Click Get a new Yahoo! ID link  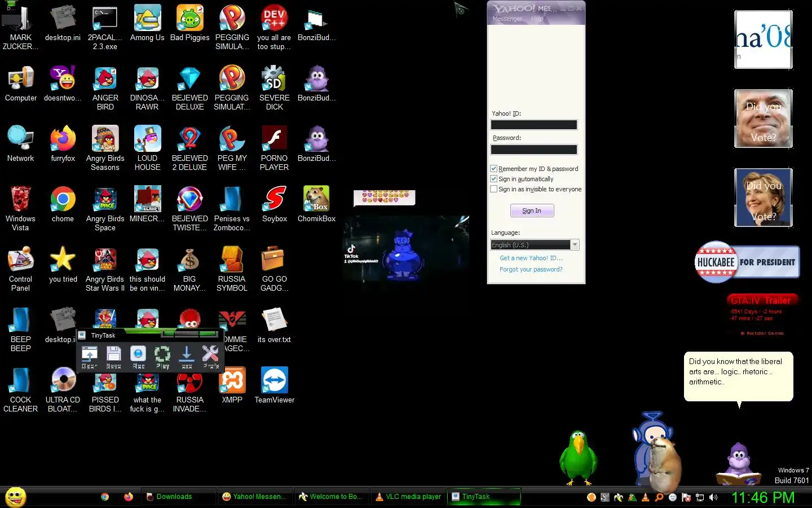(x=531, y=258)
